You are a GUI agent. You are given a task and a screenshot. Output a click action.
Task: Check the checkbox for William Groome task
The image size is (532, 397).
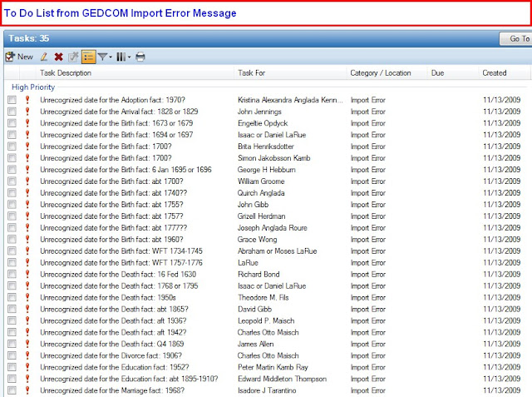tap(12, 181)
